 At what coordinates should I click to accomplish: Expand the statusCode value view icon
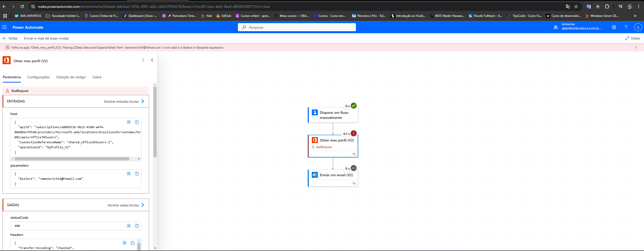point(129,226)
